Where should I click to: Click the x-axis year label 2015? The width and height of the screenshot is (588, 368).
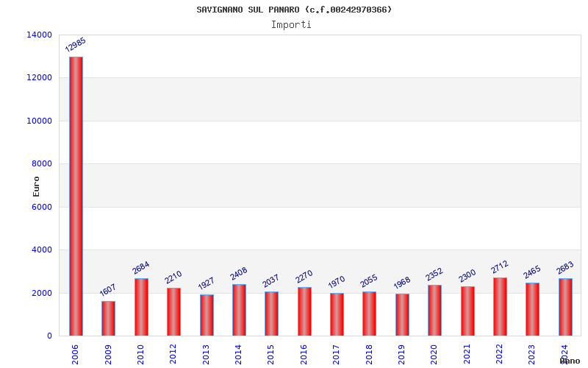point(271,355)
